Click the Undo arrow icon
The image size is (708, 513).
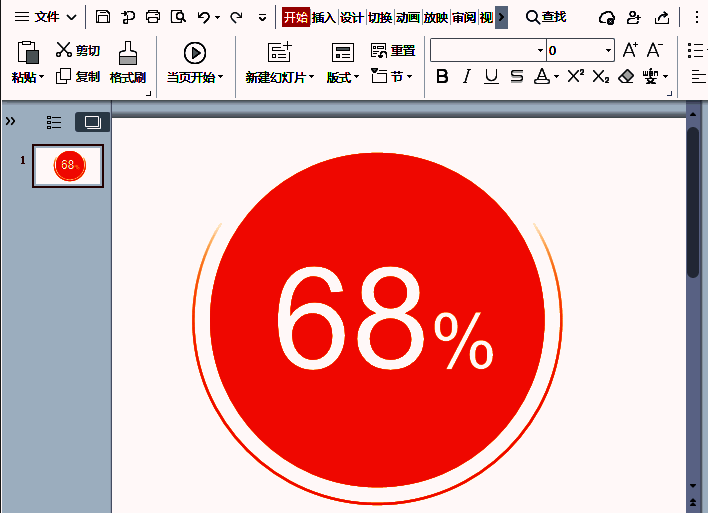204,17
